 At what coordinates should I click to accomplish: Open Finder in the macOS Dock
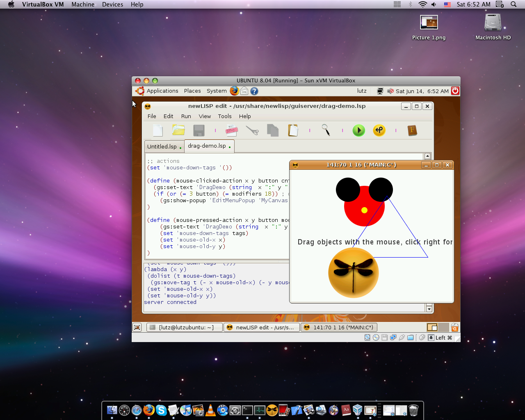tap(112, 410)
